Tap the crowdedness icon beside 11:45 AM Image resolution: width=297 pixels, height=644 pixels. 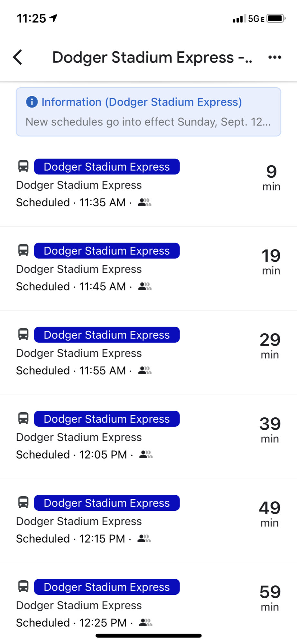(x=145, y=286)
